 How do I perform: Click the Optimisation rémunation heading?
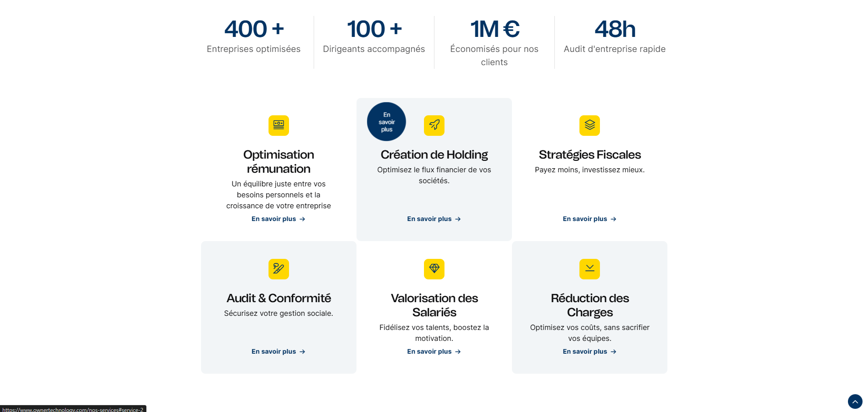[x=279, y=162]
